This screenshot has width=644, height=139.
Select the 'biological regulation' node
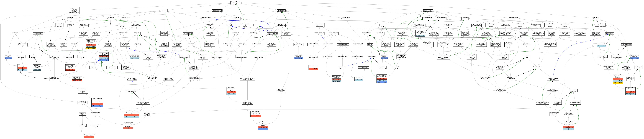(217, 10)
